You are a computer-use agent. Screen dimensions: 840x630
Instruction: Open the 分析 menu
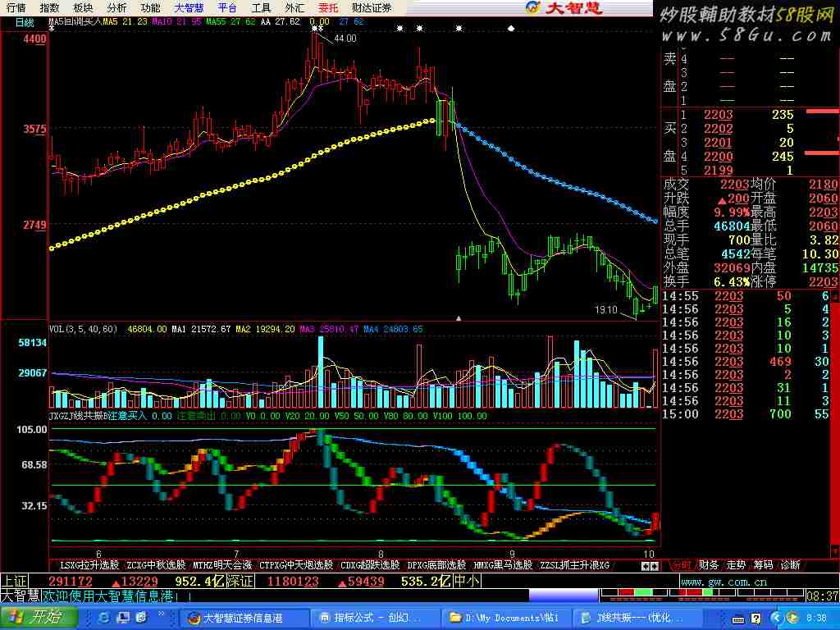[x=116, y=7]
